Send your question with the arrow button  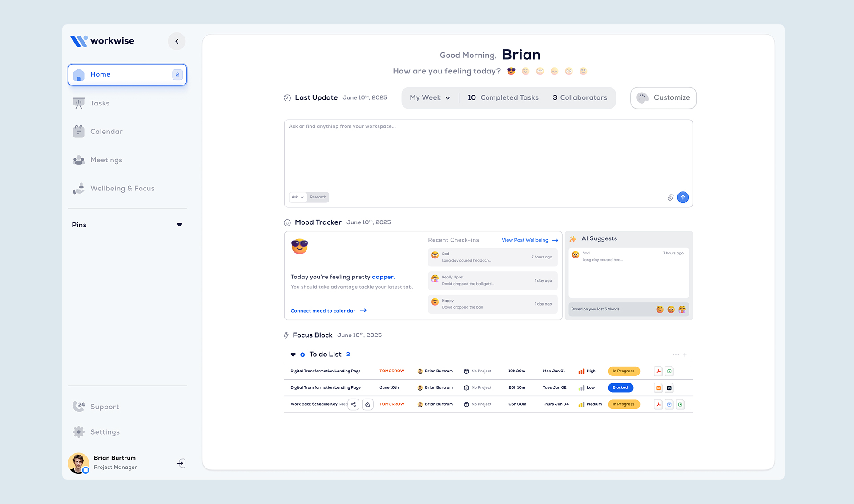click(x=683, y=197)
